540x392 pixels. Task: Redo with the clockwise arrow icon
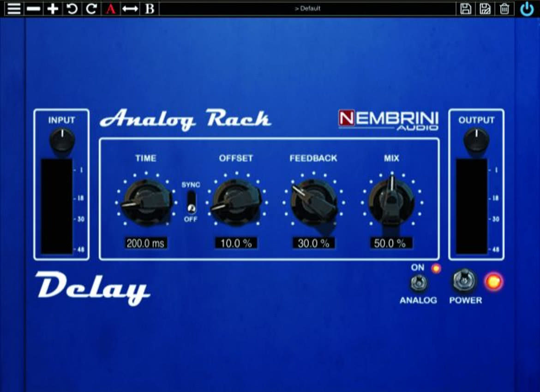coord(91,9)
